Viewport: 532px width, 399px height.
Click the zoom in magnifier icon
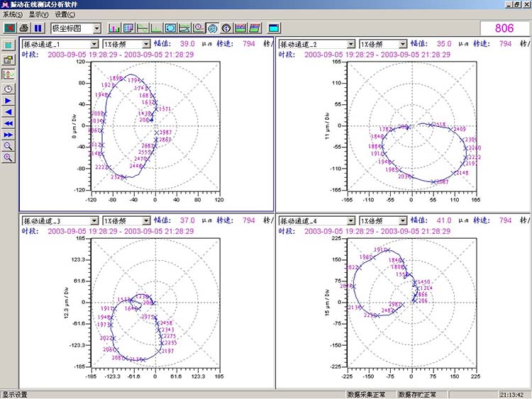[x=9, y=157]
